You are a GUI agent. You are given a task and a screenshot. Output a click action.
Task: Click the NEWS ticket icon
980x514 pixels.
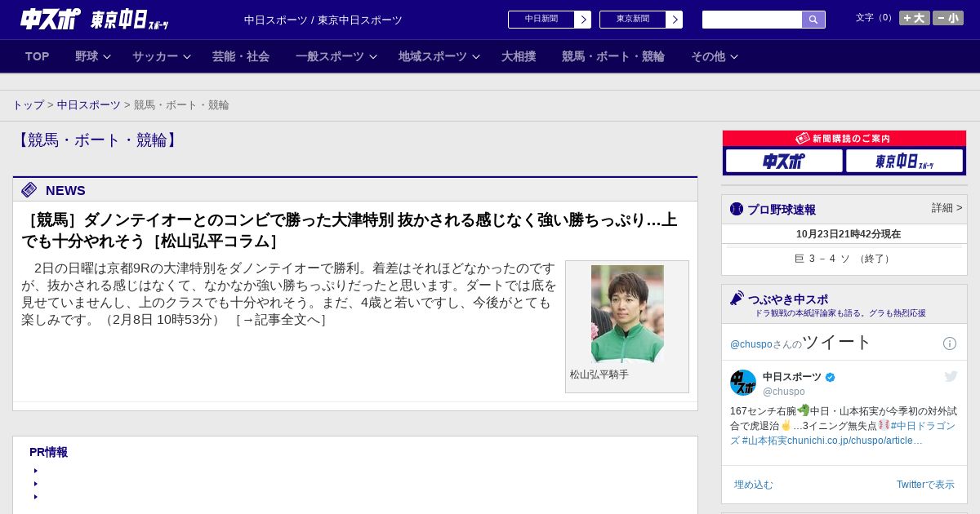pyautogui.click(x=29, y=190)
